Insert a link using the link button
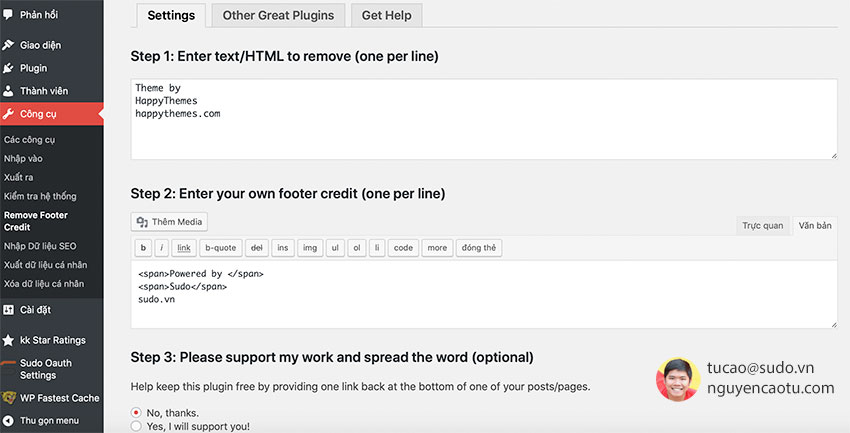Screen dimensions: 850x433 point(184,248)
